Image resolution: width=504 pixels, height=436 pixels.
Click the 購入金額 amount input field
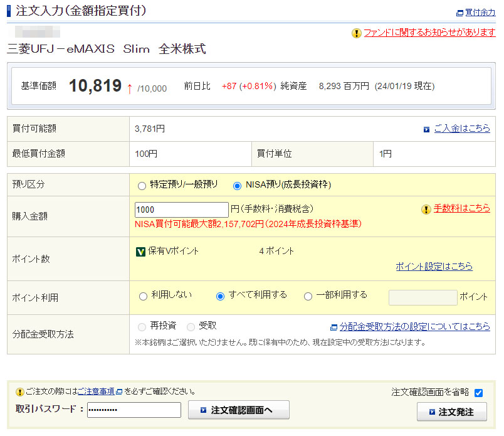[181, 210]
